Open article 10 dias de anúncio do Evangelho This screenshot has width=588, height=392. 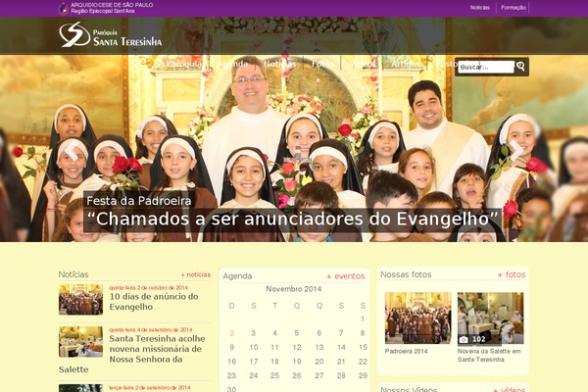tap(154, 302)
